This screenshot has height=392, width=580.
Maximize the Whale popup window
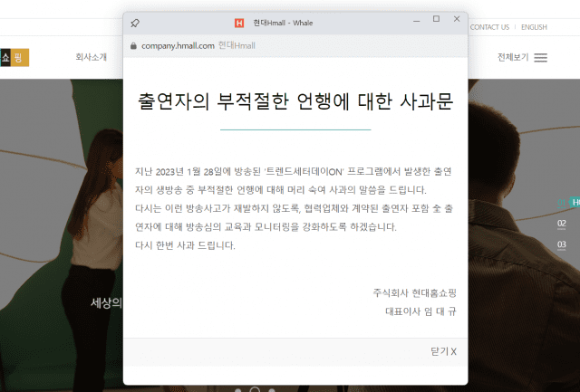click(x=437, y=19)
